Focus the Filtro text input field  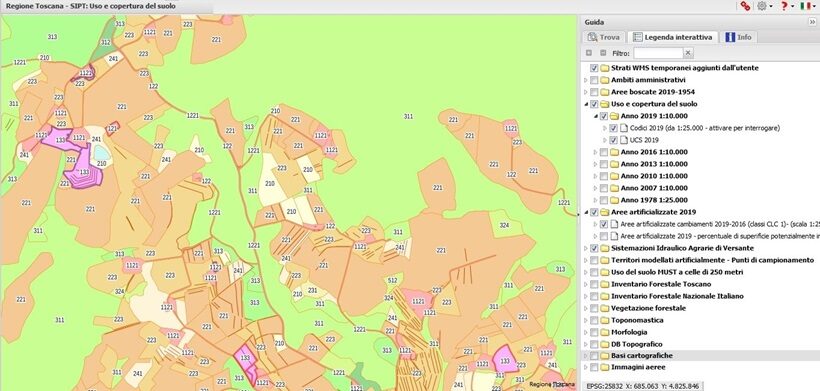(x=658, y=53)
